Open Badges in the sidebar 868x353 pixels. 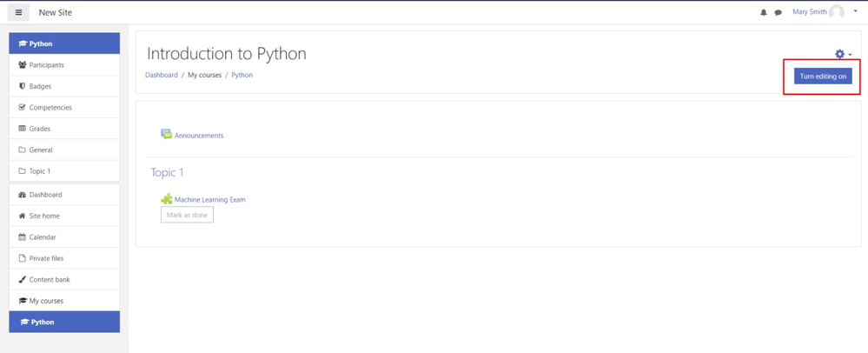pyautogui.click(x=64, y=86)
